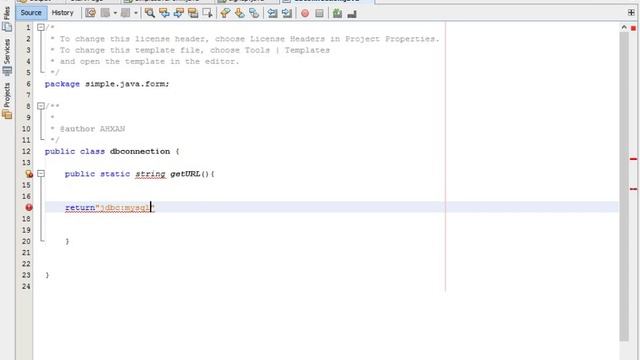This screenshot has height=360, width=640.
Task: Open the Services side panel
Action: pyautogui.click(x=7, y=56)
